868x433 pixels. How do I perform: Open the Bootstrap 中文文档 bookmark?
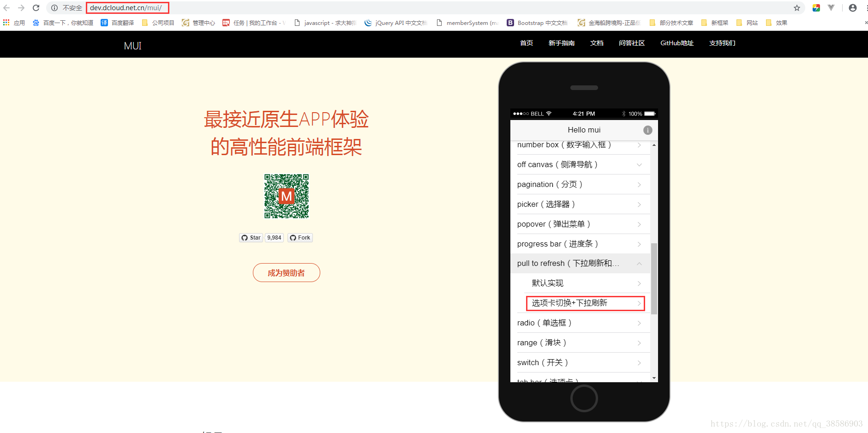(538, 23)
